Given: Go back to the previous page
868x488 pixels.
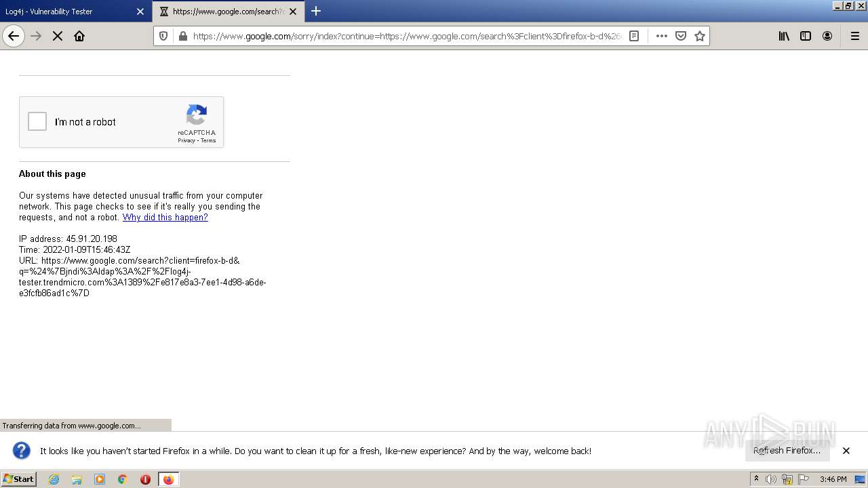Looking at the screenshot, I should [x=14, y=36].
